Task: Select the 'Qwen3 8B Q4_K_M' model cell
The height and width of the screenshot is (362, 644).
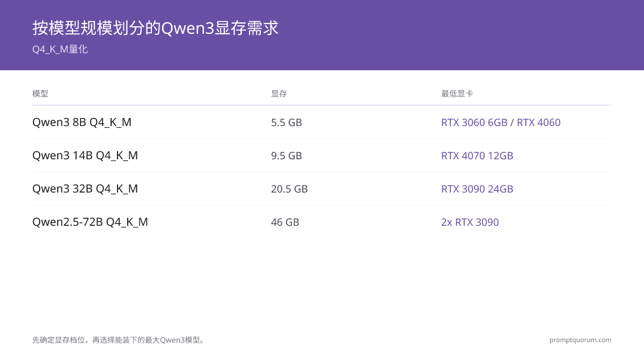Action: coord(82,122)
